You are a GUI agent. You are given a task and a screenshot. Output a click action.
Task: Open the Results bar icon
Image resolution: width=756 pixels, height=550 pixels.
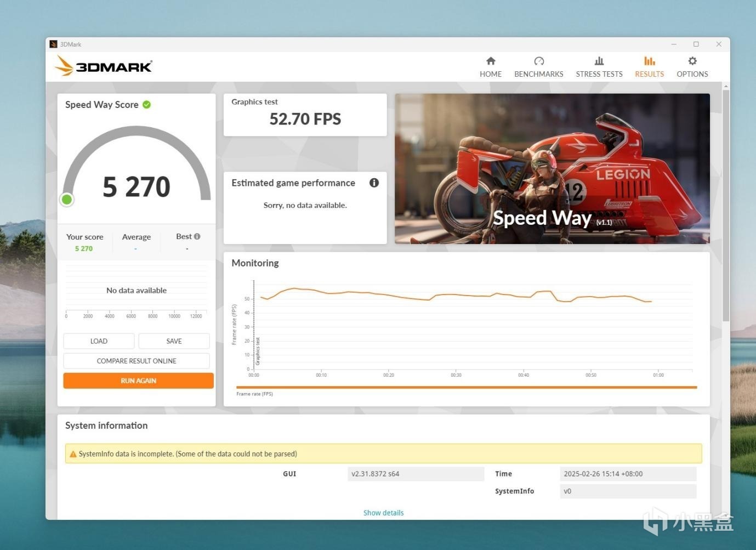650,61
